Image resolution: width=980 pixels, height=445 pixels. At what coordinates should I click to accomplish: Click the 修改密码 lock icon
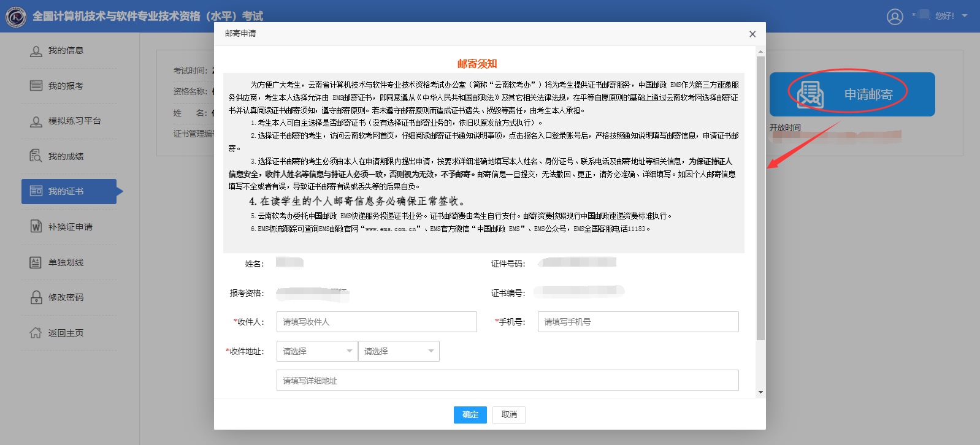(36, 297)
